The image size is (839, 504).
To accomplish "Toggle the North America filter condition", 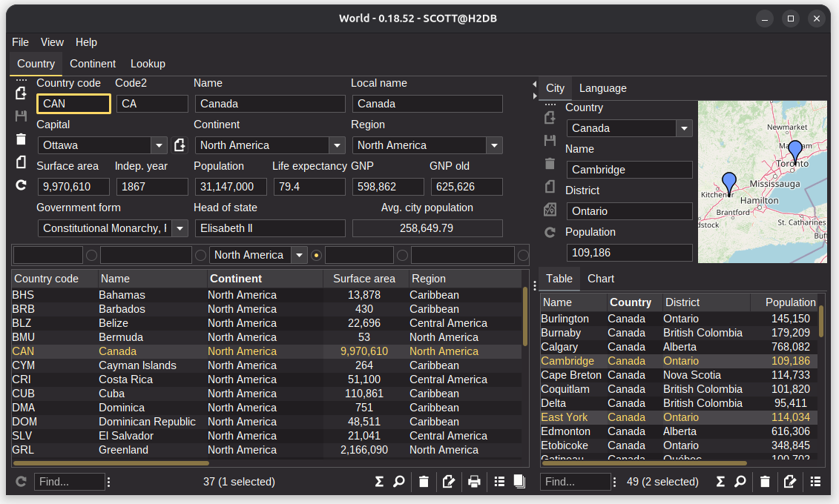I will pyautogui.click(x=315, y=254).
